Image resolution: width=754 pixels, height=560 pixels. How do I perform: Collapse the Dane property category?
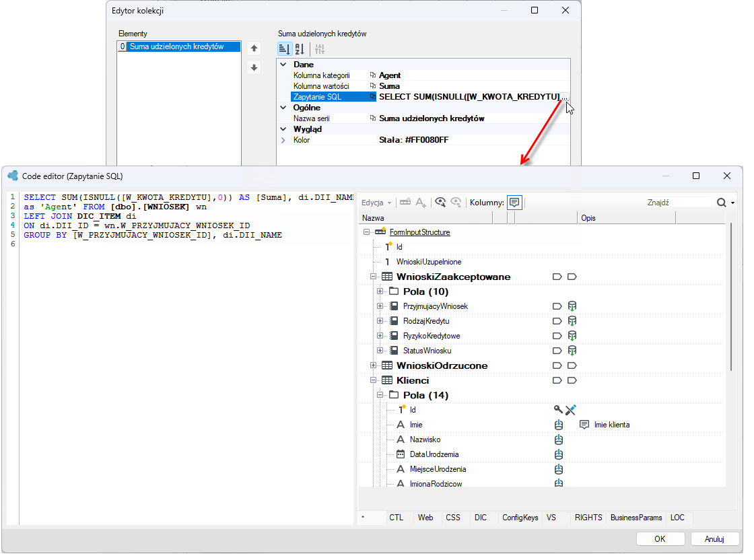click(x=283, y=65)
